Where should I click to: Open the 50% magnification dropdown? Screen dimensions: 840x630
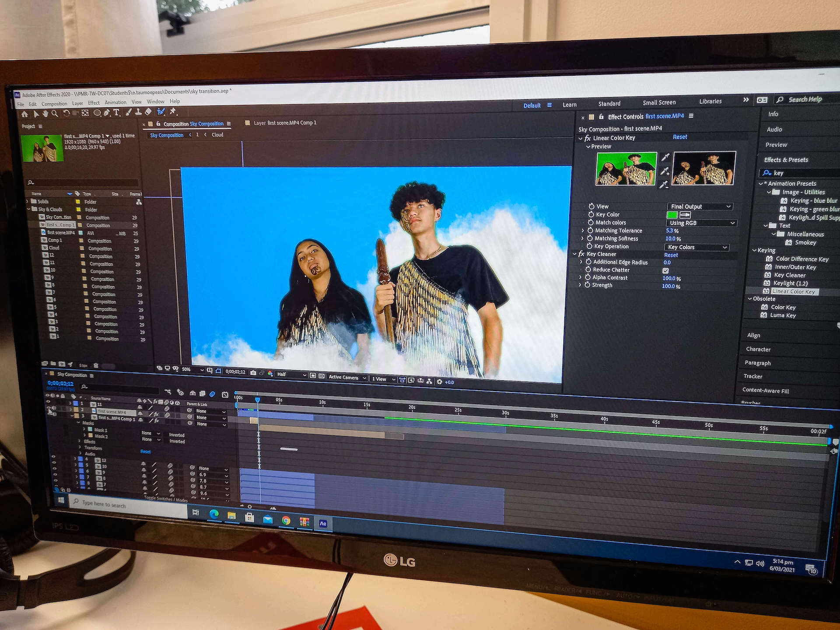click(192, 370)
